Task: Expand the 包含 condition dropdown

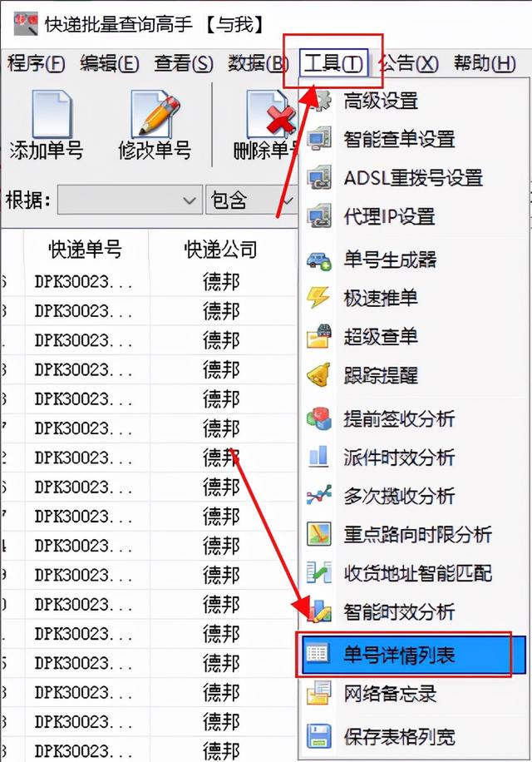Action: pyautogui.click(x=251, y=200)
